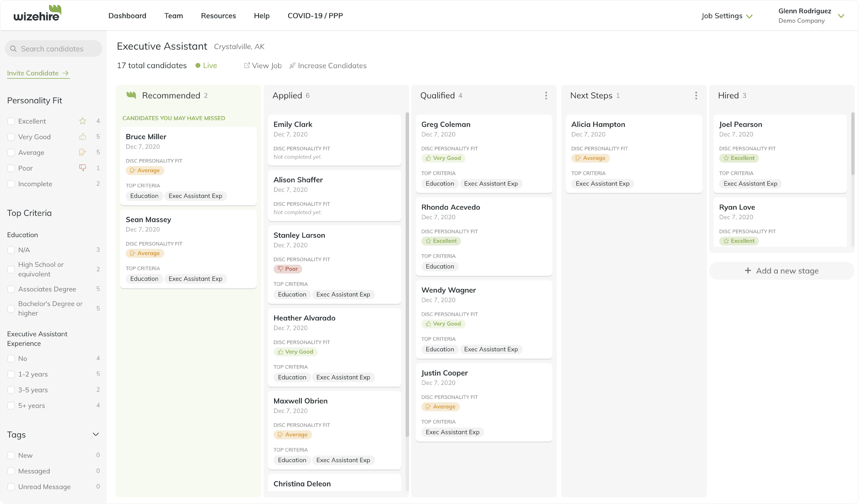Go to the Resources menu item

click(218, 16)
